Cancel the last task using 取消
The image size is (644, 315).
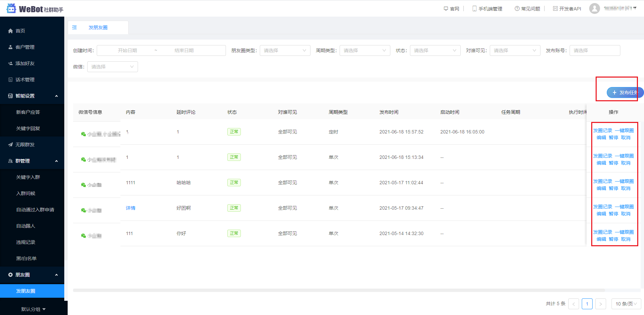point(625,239)
